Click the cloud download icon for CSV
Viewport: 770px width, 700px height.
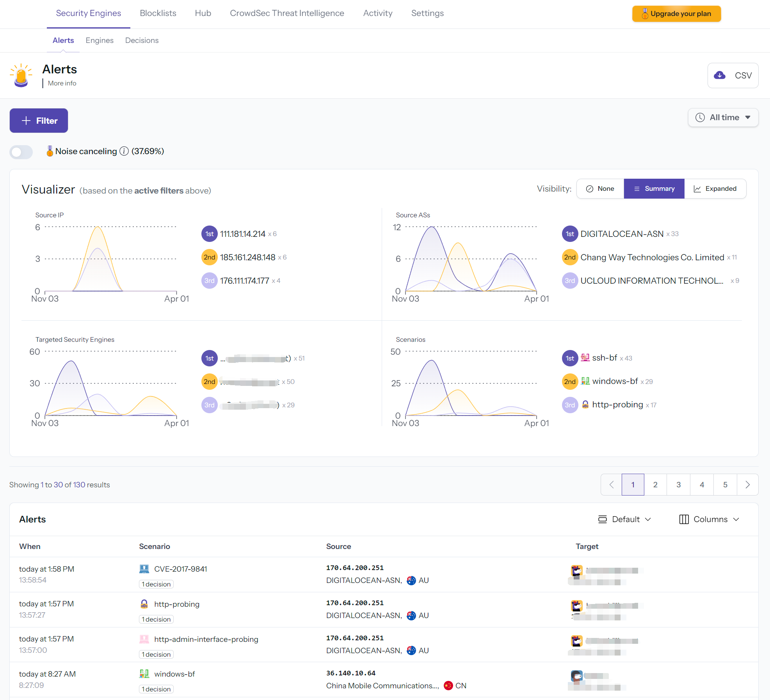point(720,75)
